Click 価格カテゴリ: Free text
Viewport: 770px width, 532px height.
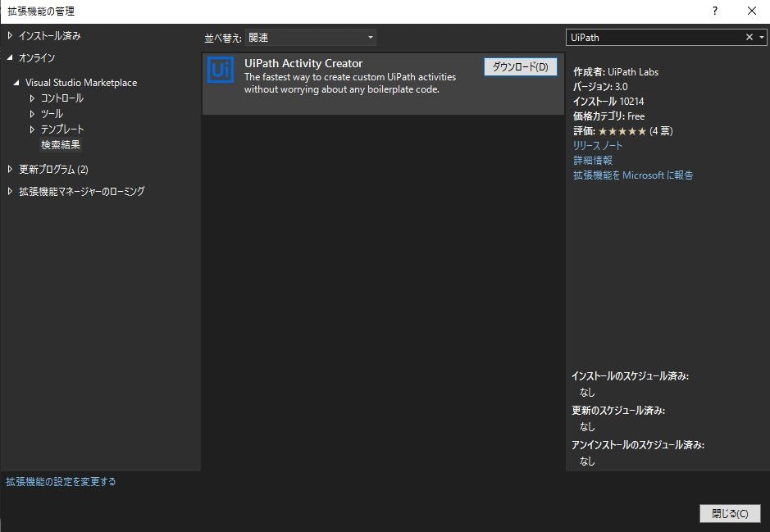click(x=609, y=116)
